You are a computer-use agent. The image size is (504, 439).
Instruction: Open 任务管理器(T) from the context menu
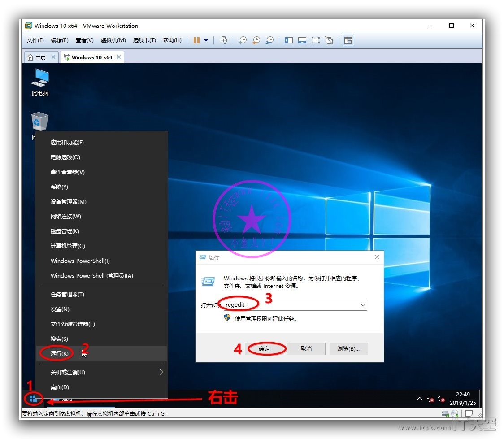(x=102, y=294)
